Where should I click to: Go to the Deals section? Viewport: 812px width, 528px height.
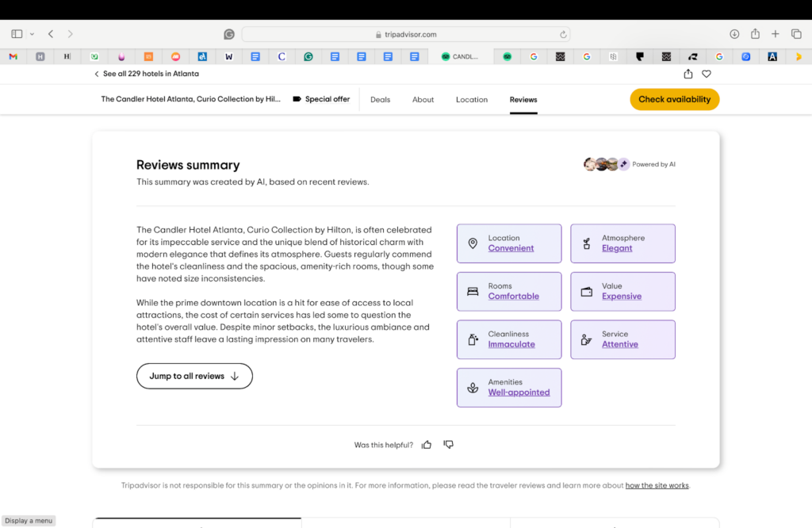380,99
